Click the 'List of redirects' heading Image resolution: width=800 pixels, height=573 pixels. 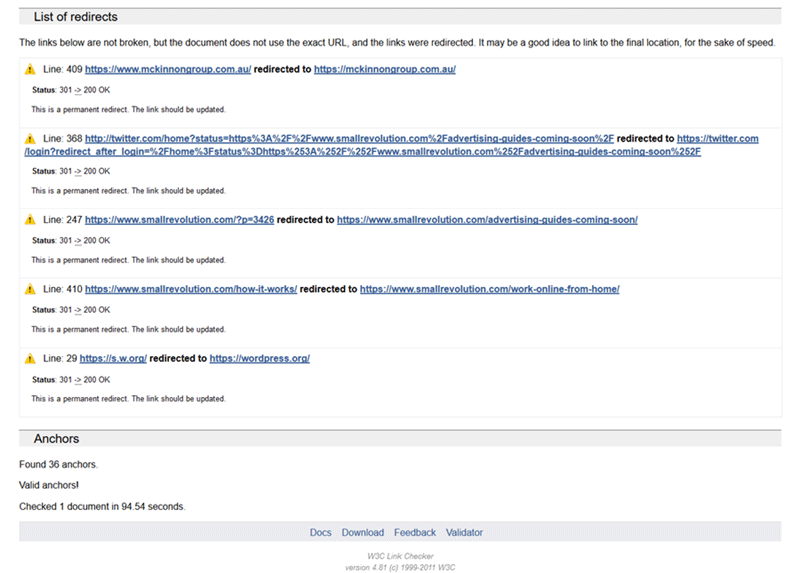tap(76, 17)
